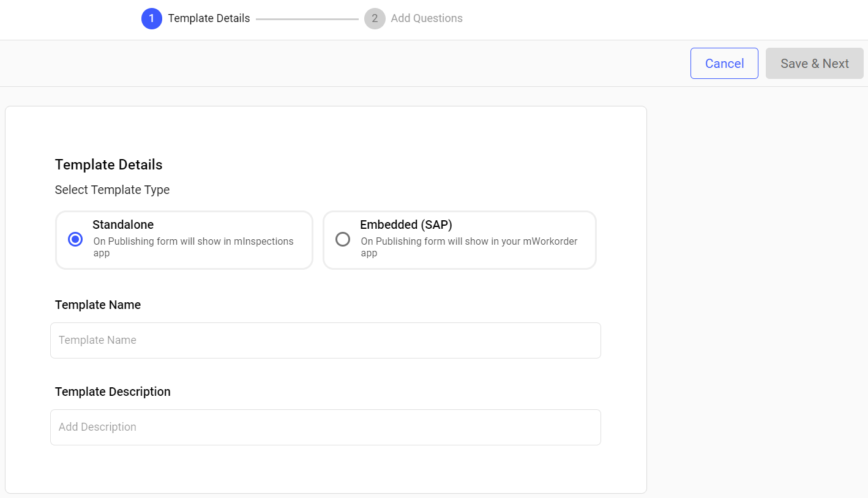Click blank space below the Add Description field

[x=325, y=469]
